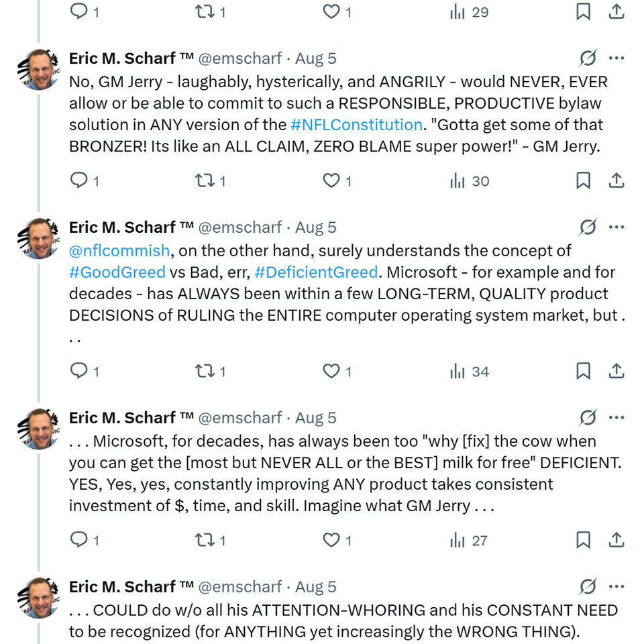The width and height of the screenshot is (644, 644).
Task: Repost the BRONZER tweet
Action: [203, 180]
